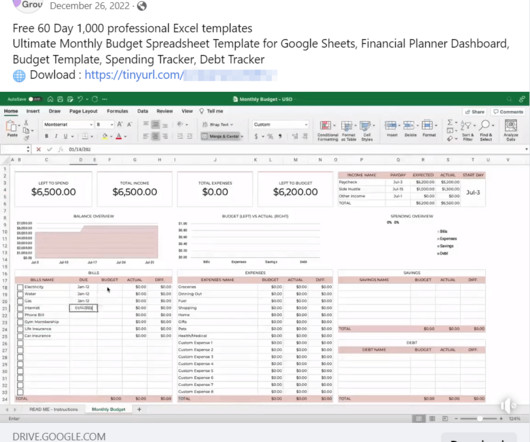The height and width of the screenshot is (442, 530).
Task: Click the Cut scissors icon
Action: pyautogui.click(x=26, y=123)
